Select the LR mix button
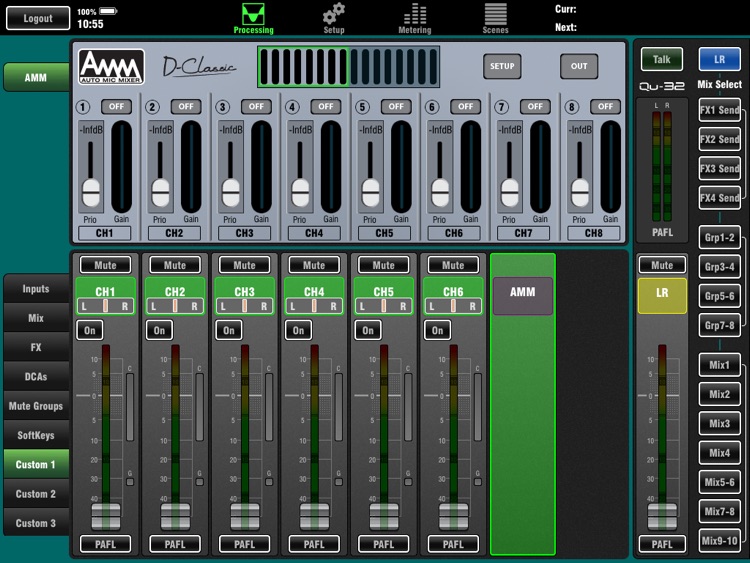The width and height of the screenshot is (750, 563). [x=719, y=59]
